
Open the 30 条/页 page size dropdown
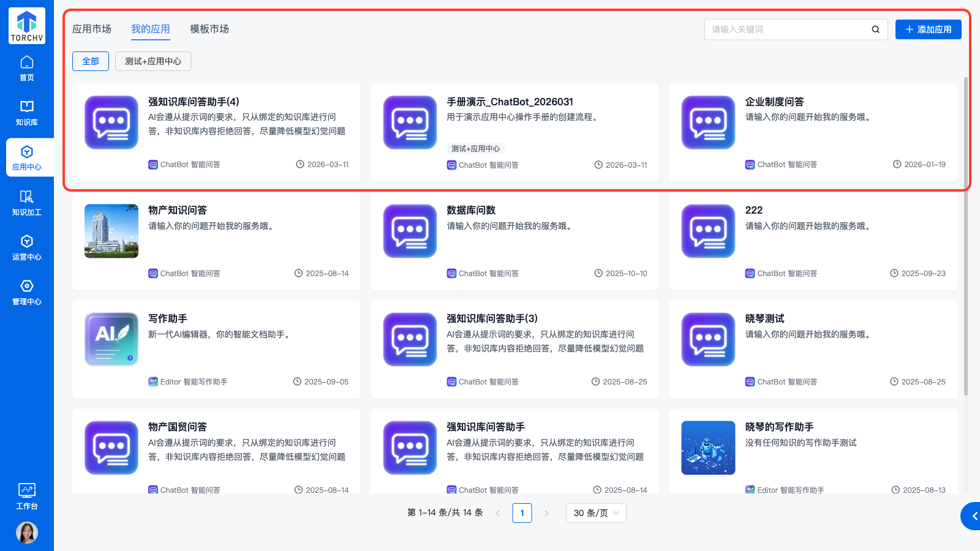(x=596, y=513)
